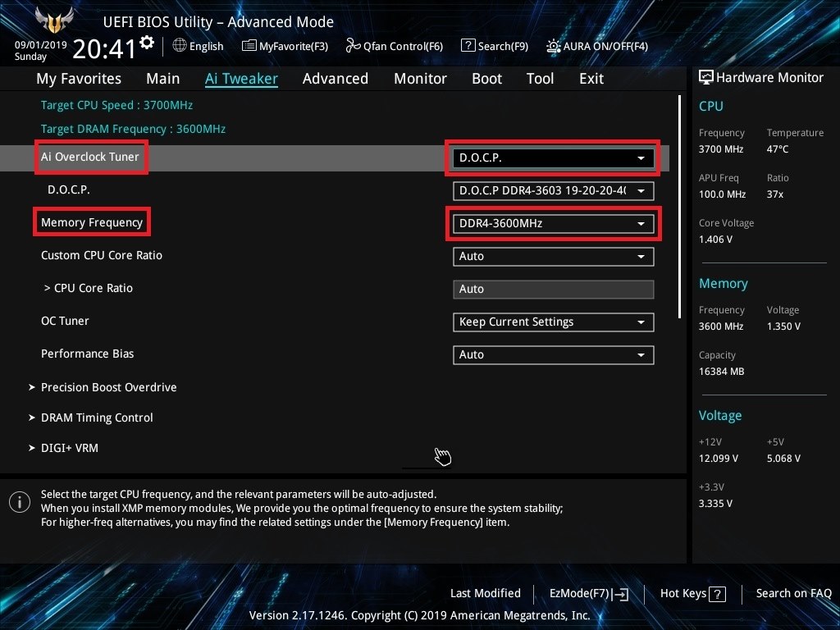840x630 pixels.
Task: Open D.O.C.P. profile dropdown
Action: [553, 190]
